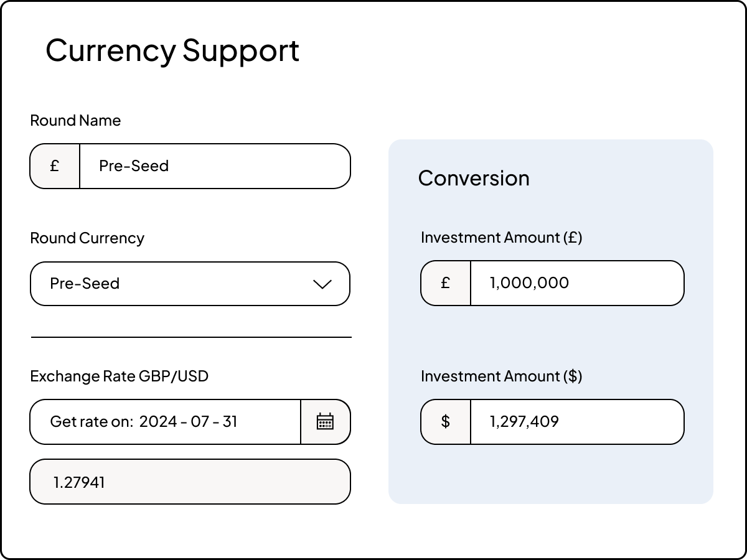Click the 1.27941 exchange rate value
Screen dimensions: 747x560
point(190,482)
